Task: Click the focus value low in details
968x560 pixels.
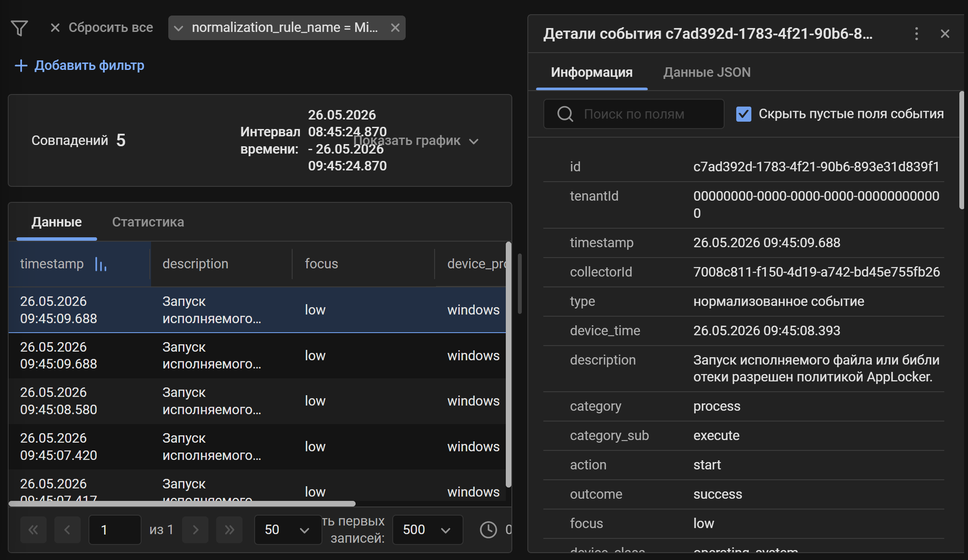Action: click(703, 523)
